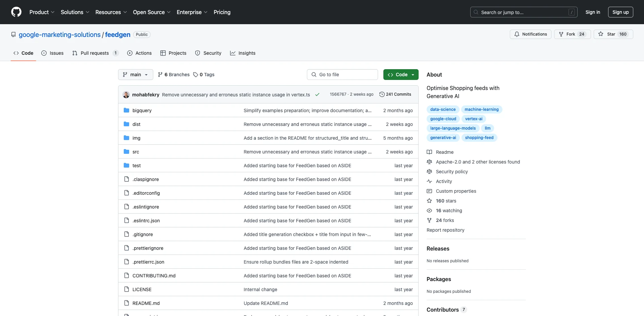Viewport: 644px width, 316px height.
Task: Switch to the Insights tab
Action: click(x=243, y=53)
